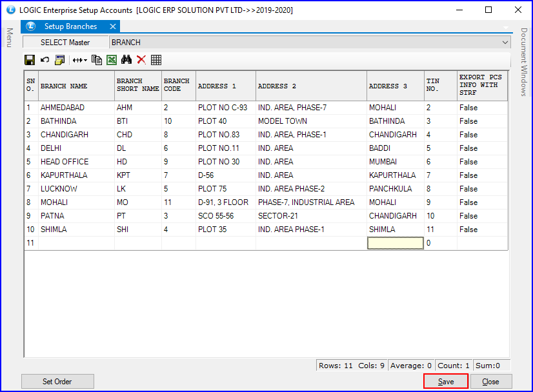Click the BRANCH CODE column header
The height and width of the screenshot is (392, 533).
click(x=179, y=86)
